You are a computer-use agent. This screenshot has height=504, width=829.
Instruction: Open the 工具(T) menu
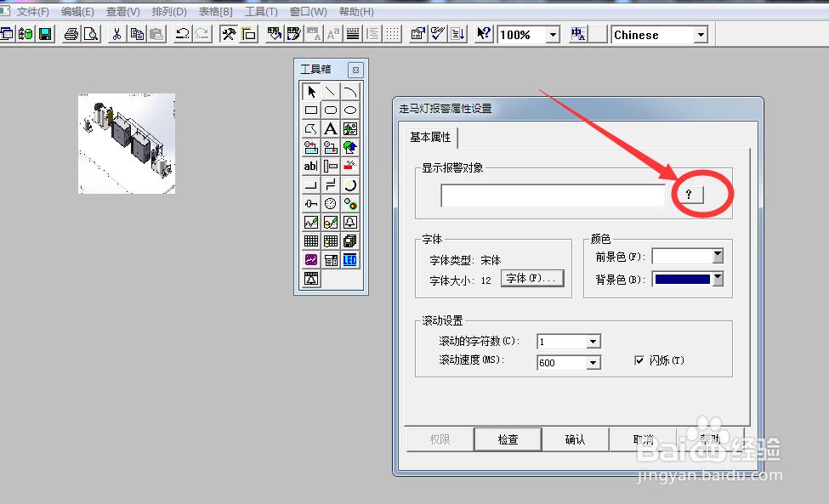pyautogui.click(x=261, y=12)
